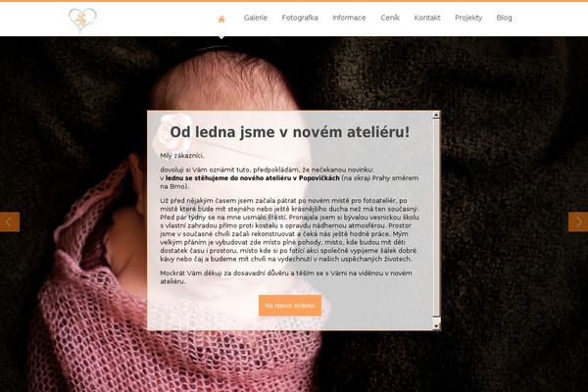The image size is (588, 392).
Task: Click the Na hlavní stránku button
Action: click(x=290, y=306)
